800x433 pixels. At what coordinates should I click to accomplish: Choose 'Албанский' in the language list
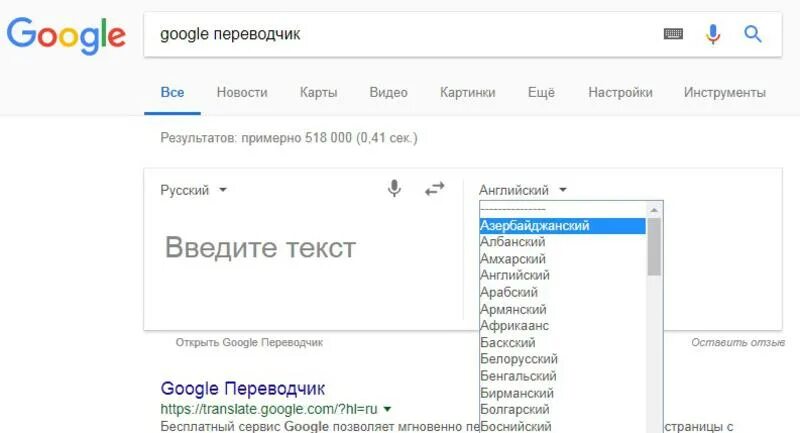click(562, 242)
